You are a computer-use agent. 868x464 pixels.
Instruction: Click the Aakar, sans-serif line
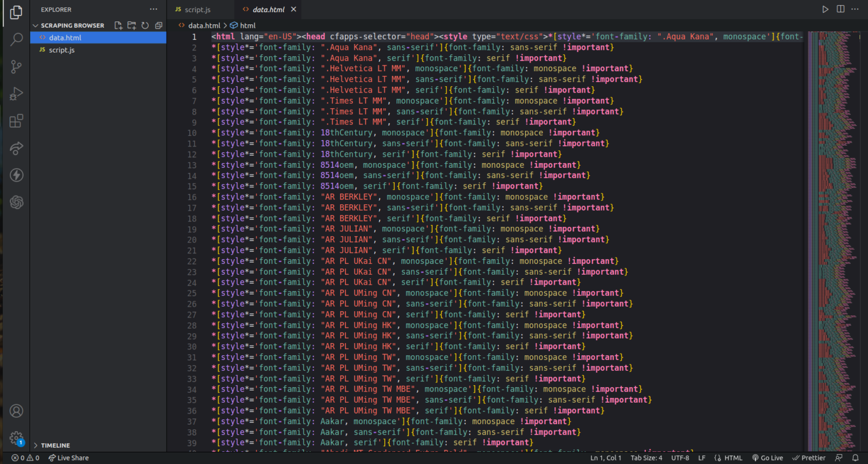[396, 432]
